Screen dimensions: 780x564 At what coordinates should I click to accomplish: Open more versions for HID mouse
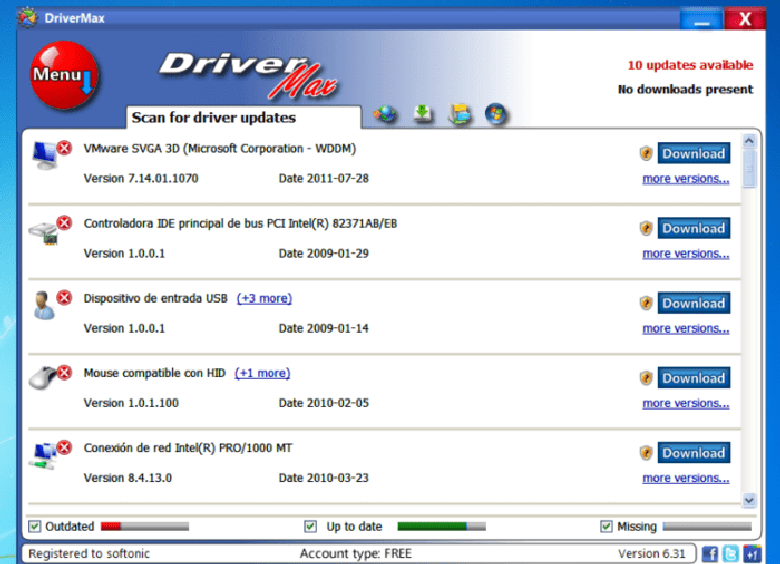(685, 403)
